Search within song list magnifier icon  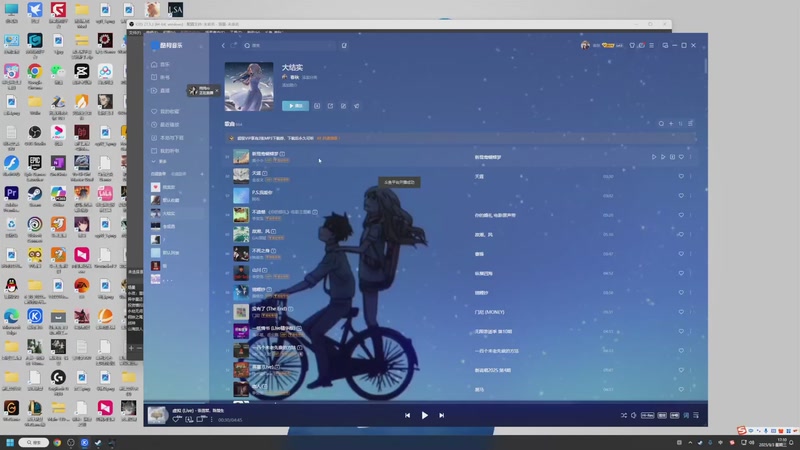point(661,123)
